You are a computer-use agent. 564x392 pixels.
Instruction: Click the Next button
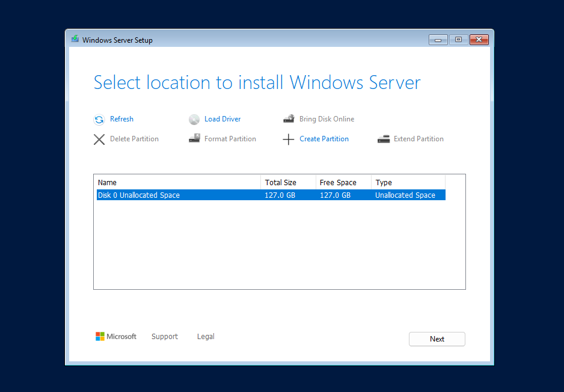point(437,339)
